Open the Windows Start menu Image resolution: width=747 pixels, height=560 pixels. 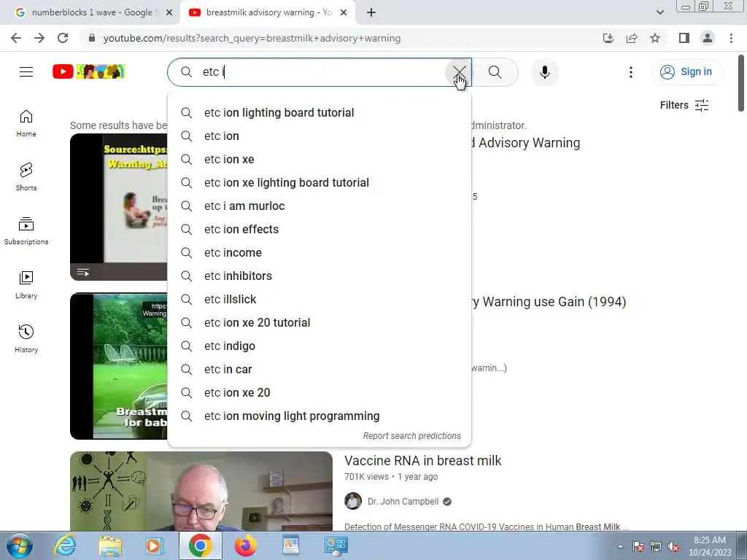click(20, 545)
